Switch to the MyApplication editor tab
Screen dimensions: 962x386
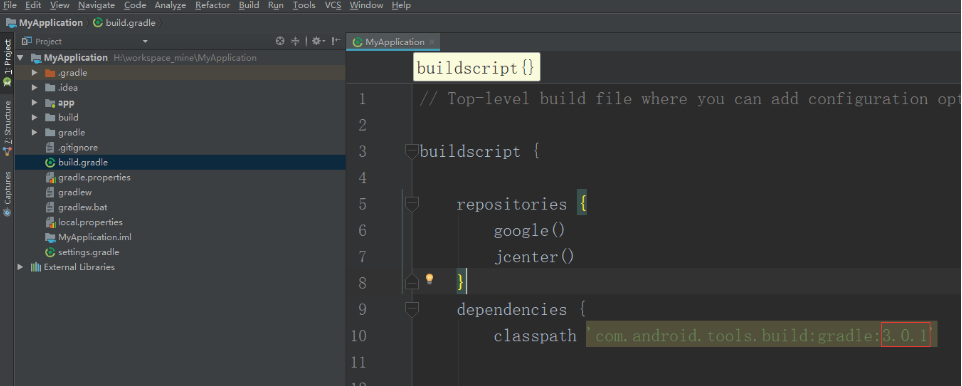(x=393, y=42)
